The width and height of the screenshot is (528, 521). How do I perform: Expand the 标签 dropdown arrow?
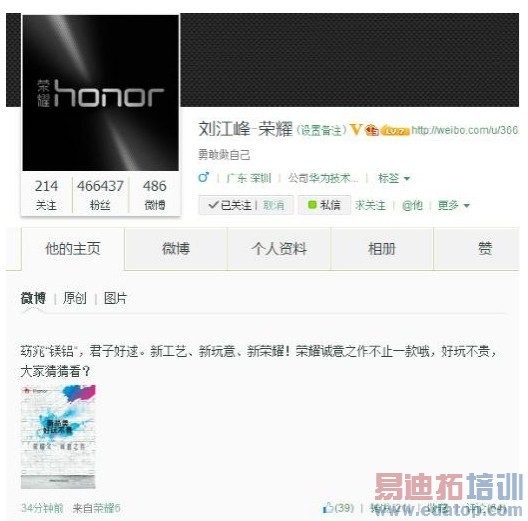tap(407, 178)
